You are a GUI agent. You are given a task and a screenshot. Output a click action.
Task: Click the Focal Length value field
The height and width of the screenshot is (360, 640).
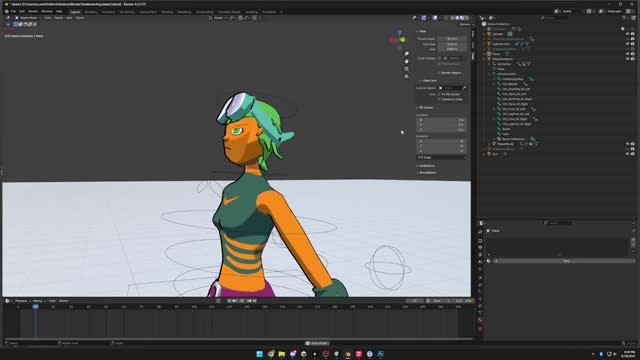[x=452, y=39]
